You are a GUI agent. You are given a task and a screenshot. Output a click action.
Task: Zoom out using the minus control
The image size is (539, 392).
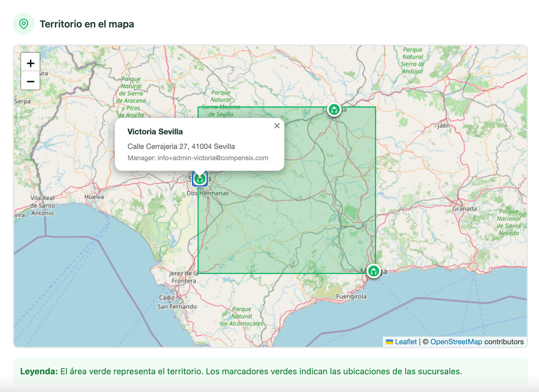coord(30,81)
